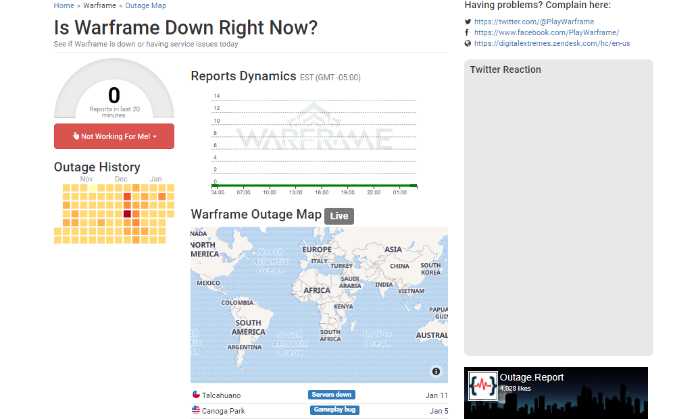Select the Canoga Park report row text

click(223, 411)
